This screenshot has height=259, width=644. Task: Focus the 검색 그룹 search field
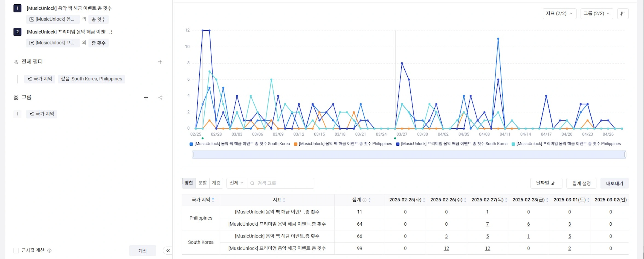click(281, 183)
